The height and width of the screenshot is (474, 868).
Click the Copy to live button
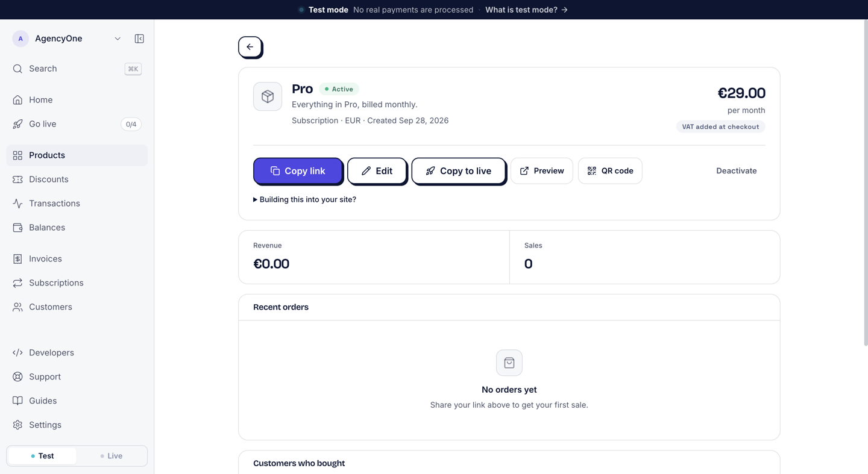click(x=458, y=171)
